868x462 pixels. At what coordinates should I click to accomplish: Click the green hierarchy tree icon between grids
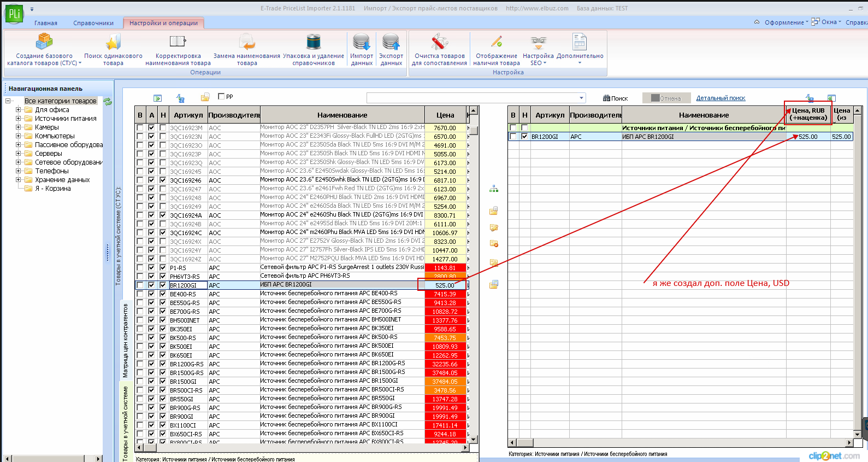click(x=494, y=189)
